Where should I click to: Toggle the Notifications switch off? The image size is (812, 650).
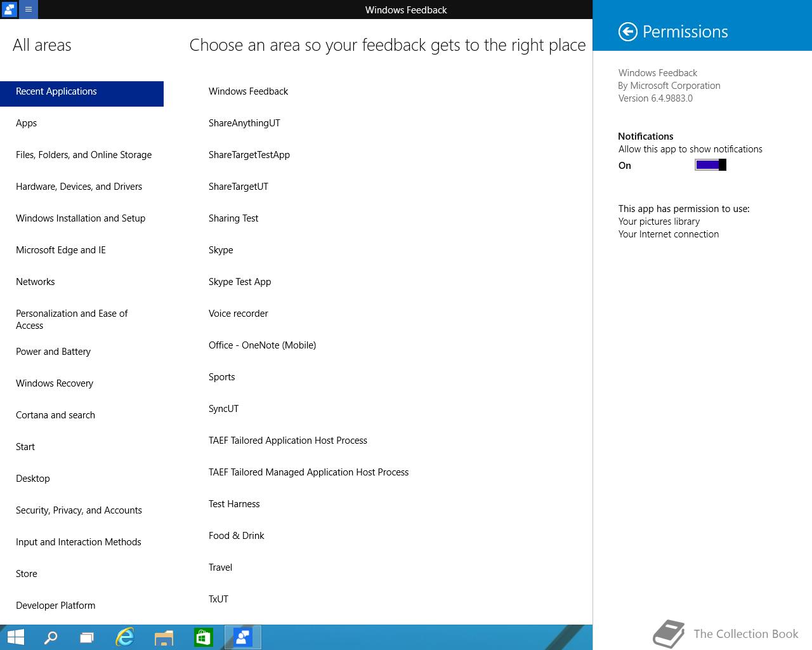point(710,165)
